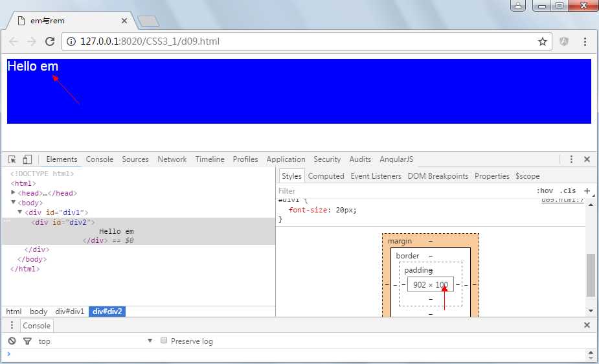Close the DevTools panel
599x364 pixels.
587,159
